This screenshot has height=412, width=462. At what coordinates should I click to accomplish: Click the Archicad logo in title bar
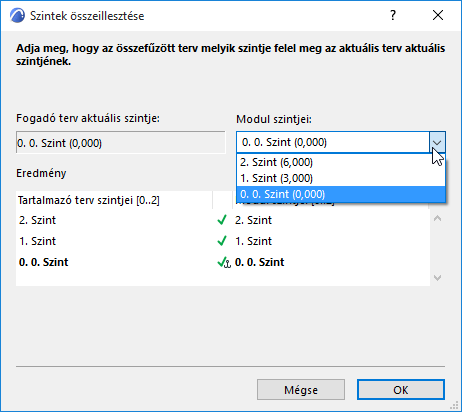17,16
